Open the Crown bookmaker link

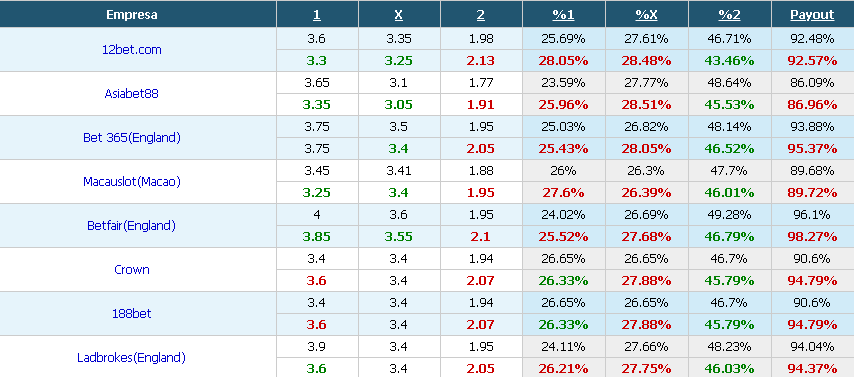[x=132, y=270]
